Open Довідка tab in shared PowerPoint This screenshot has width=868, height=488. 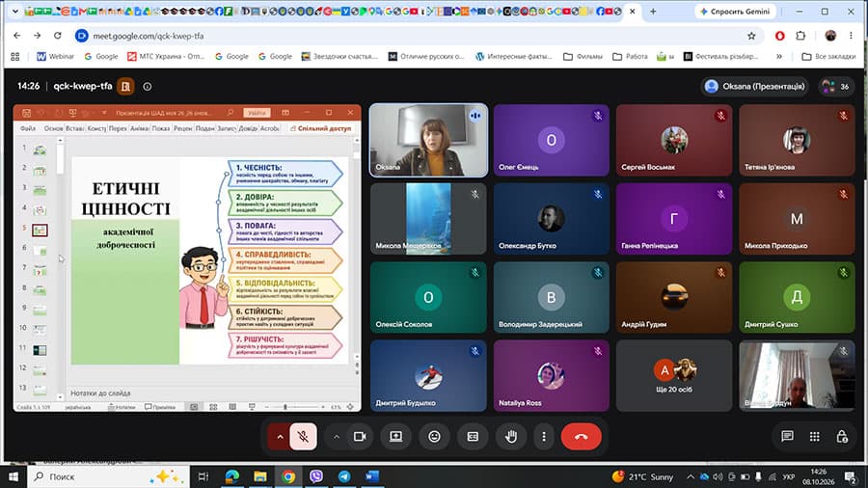(248, 128)
